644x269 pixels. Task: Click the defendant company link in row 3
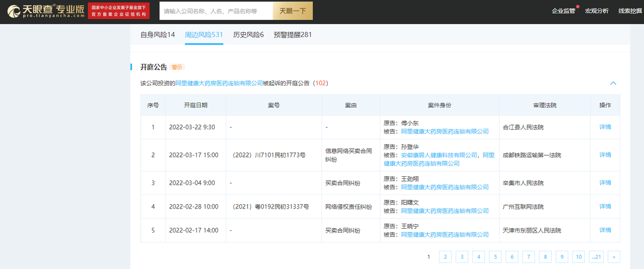point(445,187)
